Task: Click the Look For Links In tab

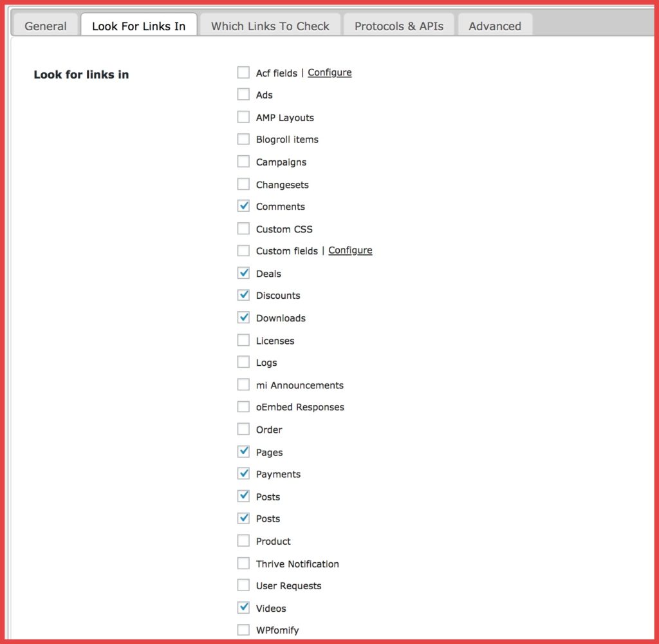Action: pos(138,26)
